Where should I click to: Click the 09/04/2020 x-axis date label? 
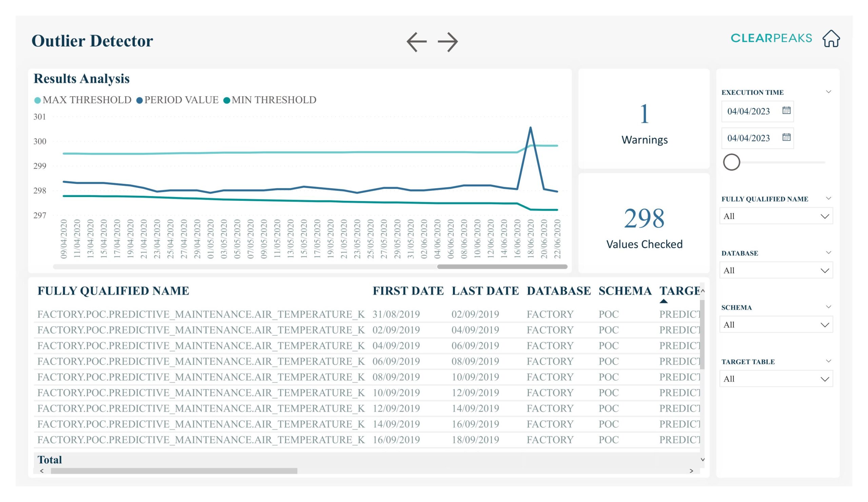pyautogui.click(x=63, y=239)
